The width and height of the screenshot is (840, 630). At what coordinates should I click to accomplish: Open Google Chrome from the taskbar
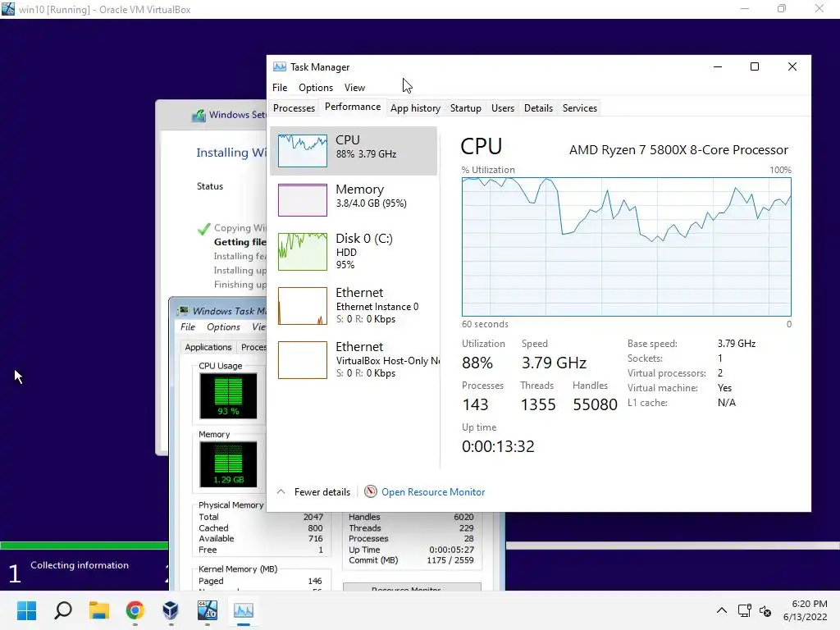pyautogui.click(x=135, y=610)
